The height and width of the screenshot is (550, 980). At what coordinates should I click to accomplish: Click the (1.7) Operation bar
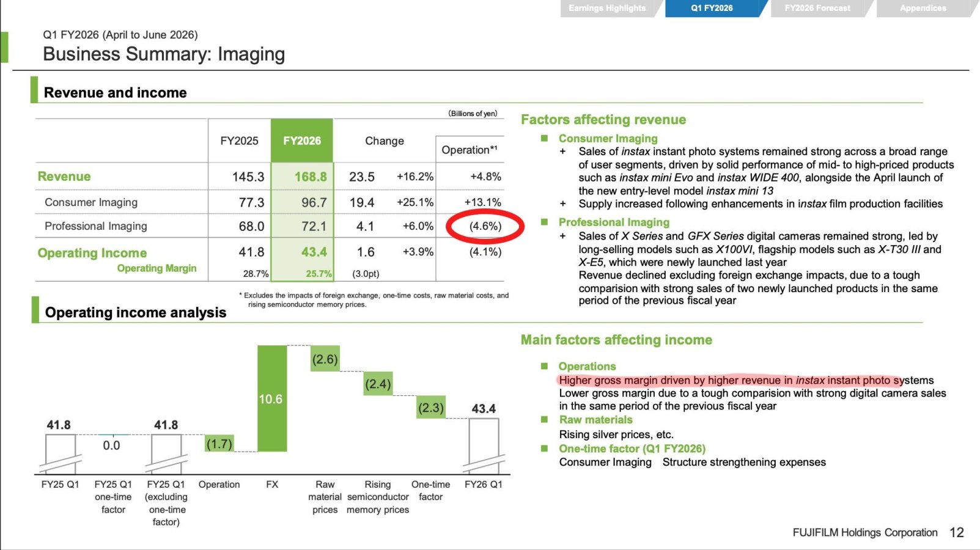[x=219, y=444]
